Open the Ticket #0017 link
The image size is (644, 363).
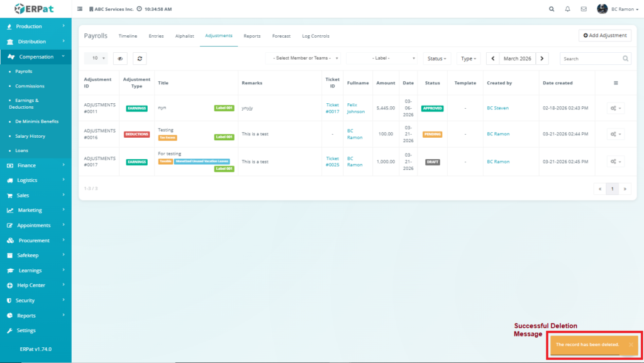pyautogui.click(x=332, y=108)
